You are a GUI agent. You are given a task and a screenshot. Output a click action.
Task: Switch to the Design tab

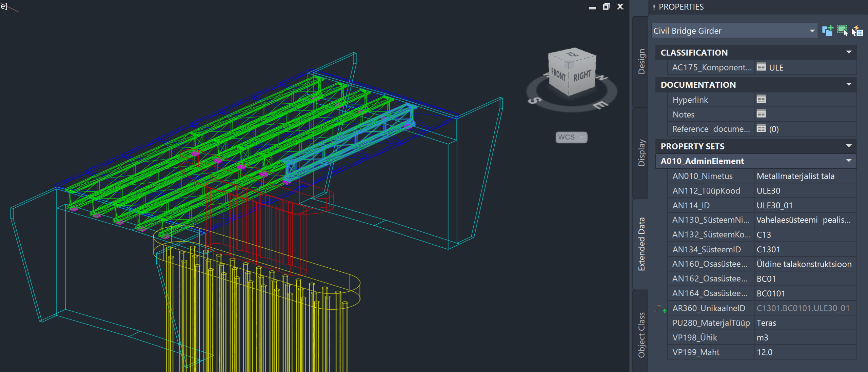(x=641, y=62)
